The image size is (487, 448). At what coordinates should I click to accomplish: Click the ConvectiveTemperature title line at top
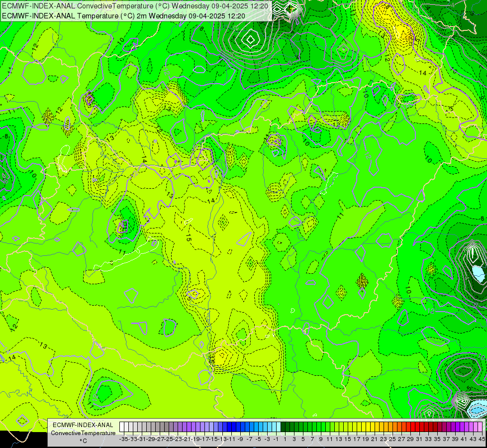pos(135,6)
